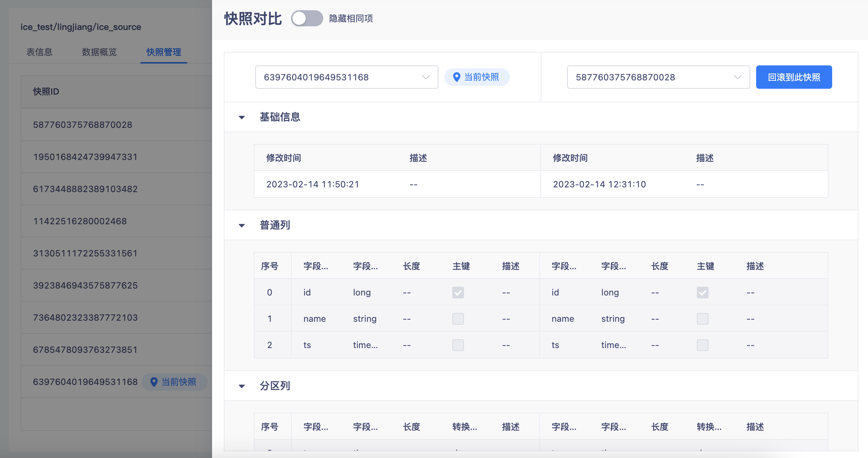
Task: Click the 快照ID column header
Action: tap(46, 91)
